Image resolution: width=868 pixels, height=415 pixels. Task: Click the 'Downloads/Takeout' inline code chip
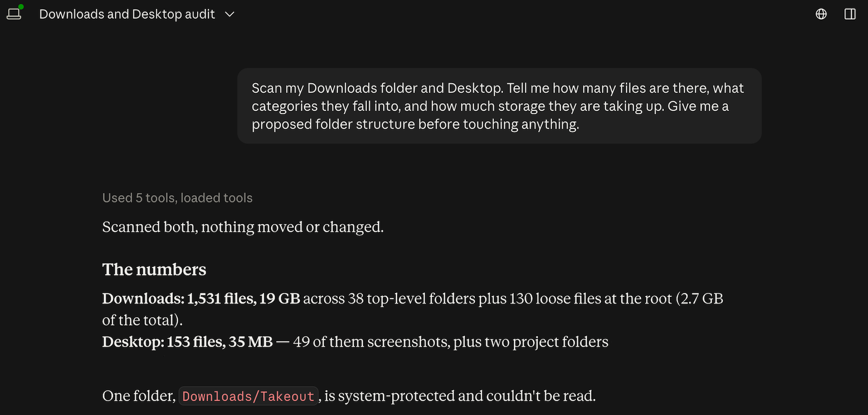click(x=248, y=396)
